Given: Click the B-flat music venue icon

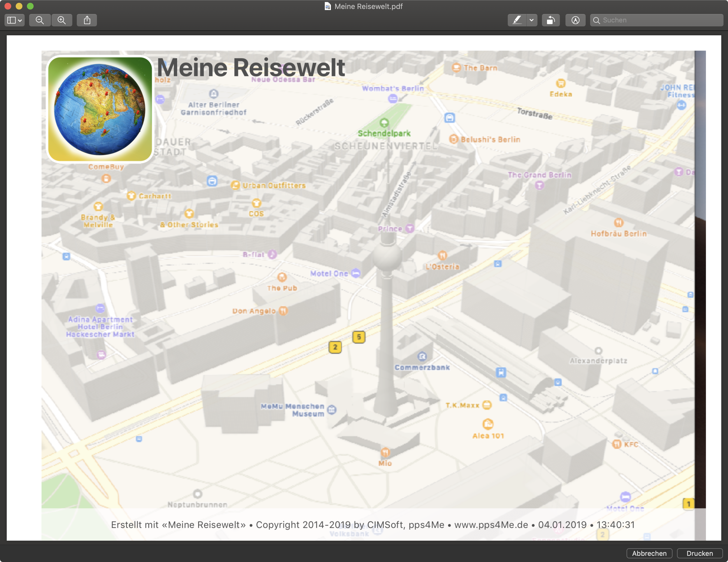Looking at the screenshot, I should pyautogui.click(x=273, y=254).
